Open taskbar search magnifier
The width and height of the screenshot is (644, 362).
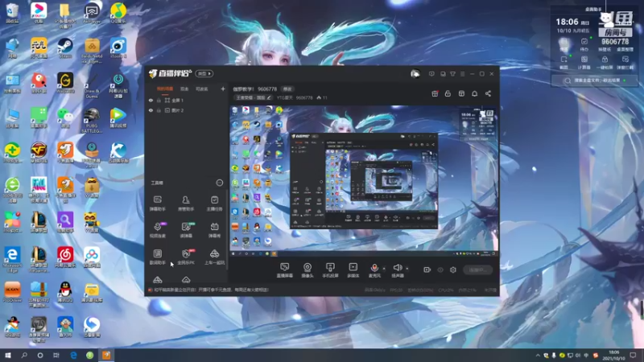[24, 355]
